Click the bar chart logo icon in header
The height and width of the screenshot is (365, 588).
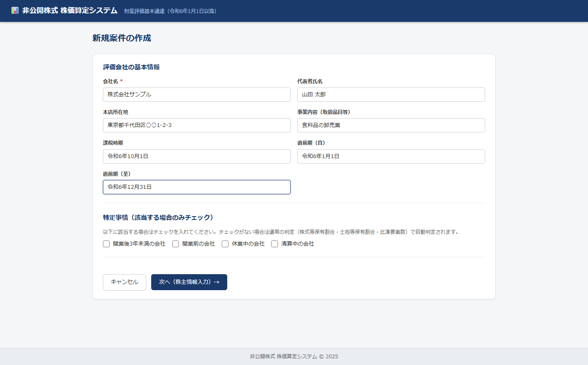tap(15, 11)
